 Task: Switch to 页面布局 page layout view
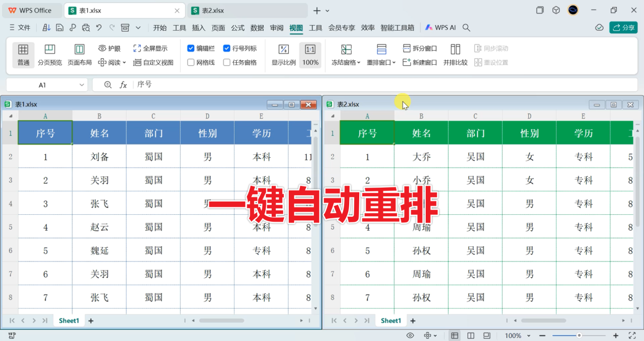point(79,55)
